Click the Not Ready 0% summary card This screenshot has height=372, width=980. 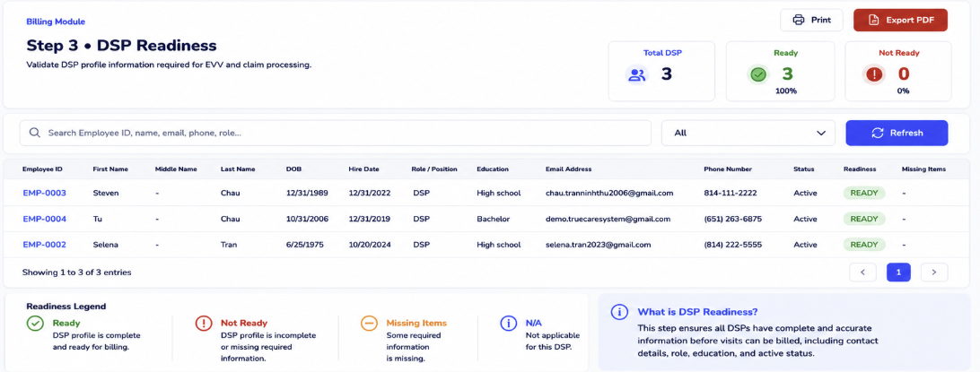point(898,71)
